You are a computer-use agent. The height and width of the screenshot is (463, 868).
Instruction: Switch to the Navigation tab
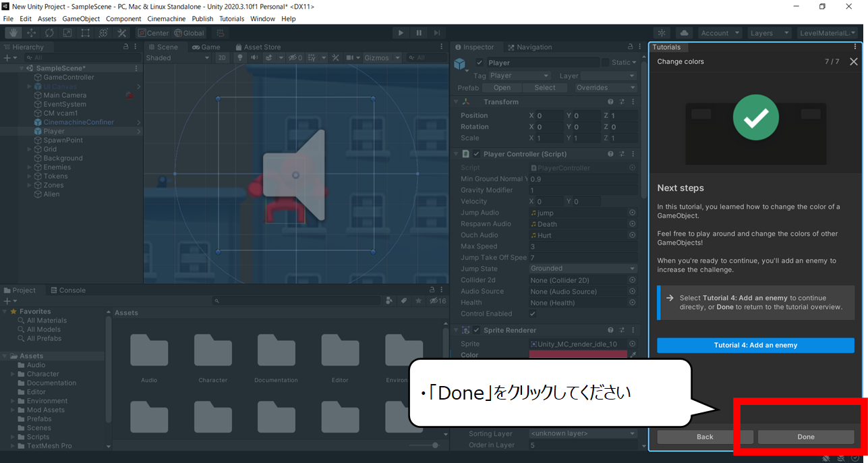coord(529,47)
